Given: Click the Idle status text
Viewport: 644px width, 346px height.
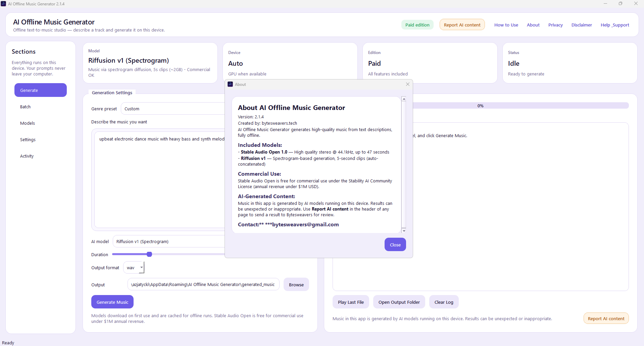Looking at the screenshot, I should pos(513,63).
